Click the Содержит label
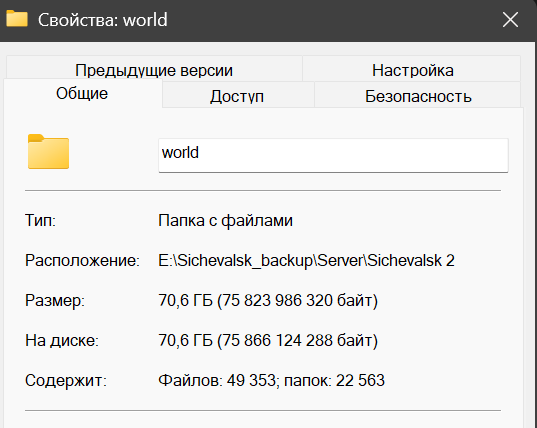The height and width of the screenshot is (428, 537). [x=66, y=380]
